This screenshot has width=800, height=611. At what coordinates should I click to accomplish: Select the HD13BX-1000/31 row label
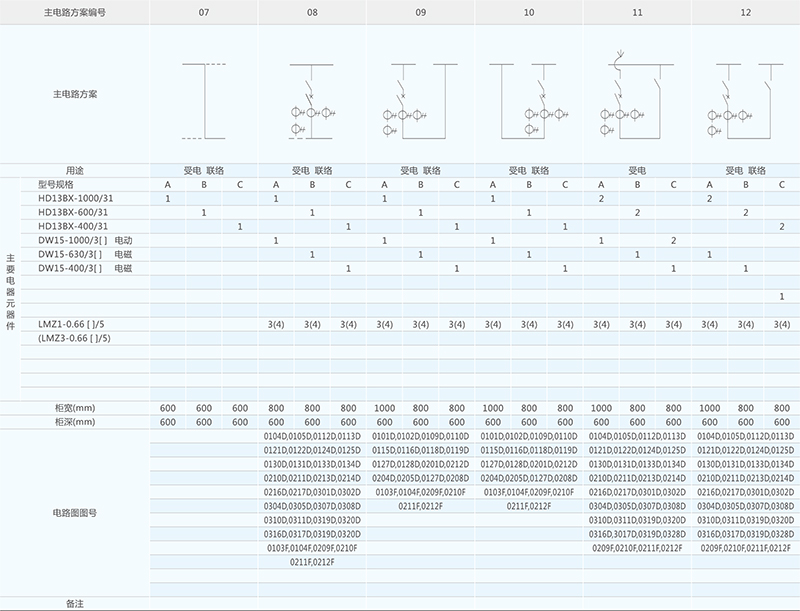pyautogui.click(x=73, y=199)
